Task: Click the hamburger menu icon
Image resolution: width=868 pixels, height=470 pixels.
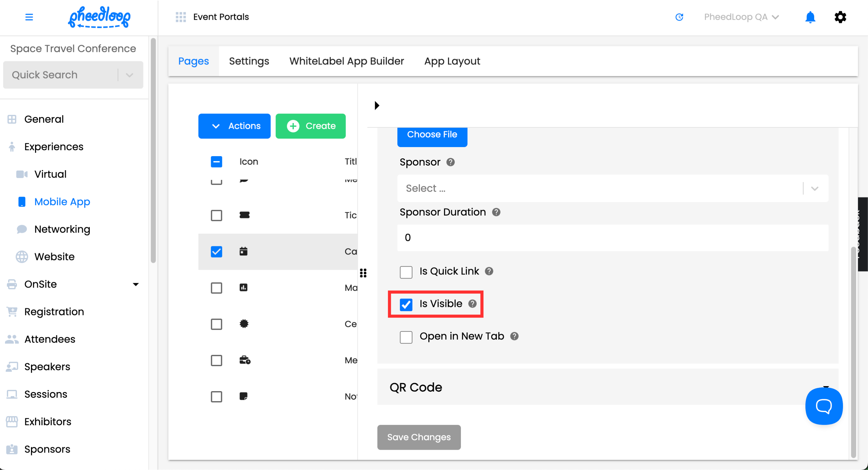Action: click(29, 17)
